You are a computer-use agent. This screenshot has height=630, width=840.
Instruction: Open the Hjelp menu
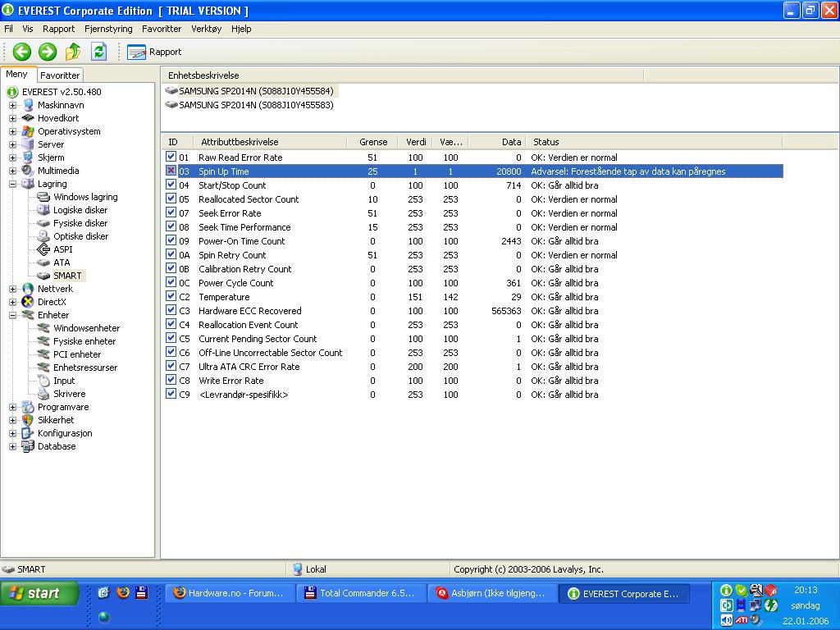pos(241,29)
